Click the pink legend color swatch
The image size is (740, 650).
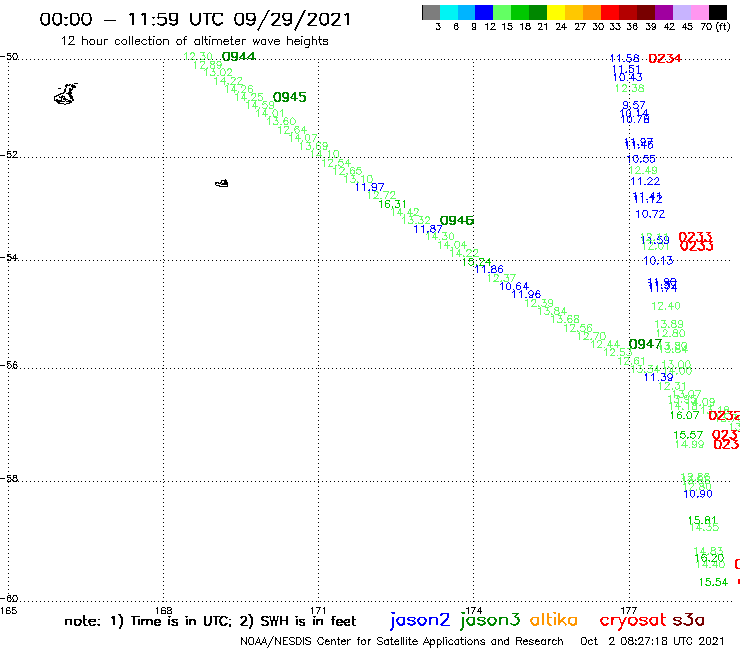[699, 12]
